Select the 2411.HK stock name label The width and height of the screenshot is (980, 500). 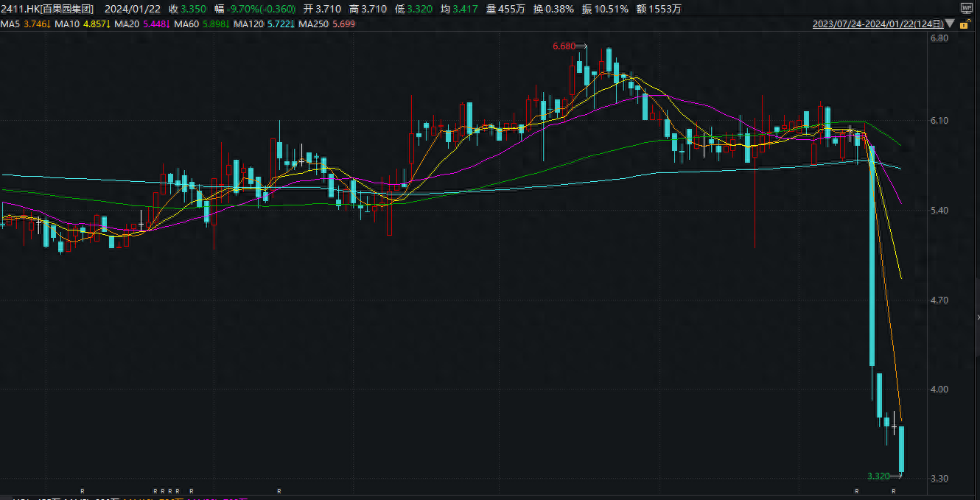(47, 9)
